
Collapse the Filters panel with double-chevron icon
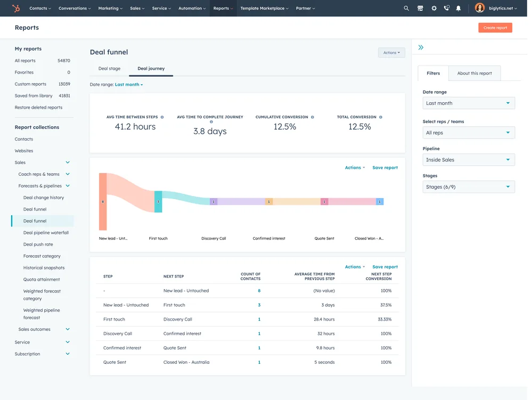[421, 47]
